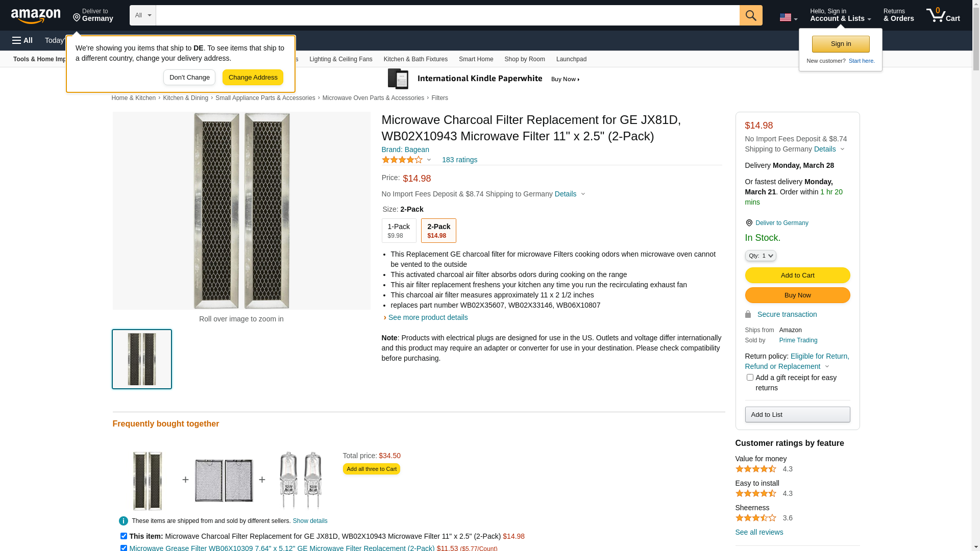Screen dimensions: 980x551
Task: Open the Smart Home menu item
Action: pyautogui.click(x=476, y=59)
